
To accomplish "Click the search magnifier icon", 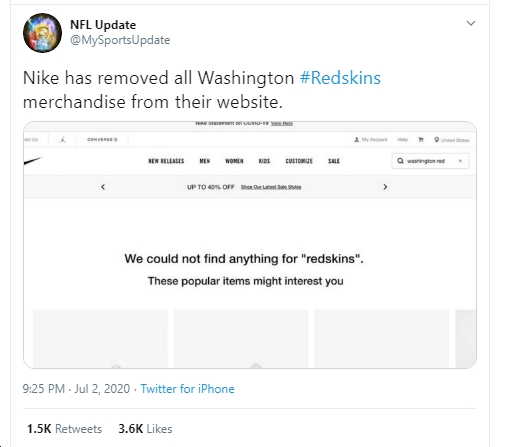I will 400,161.
